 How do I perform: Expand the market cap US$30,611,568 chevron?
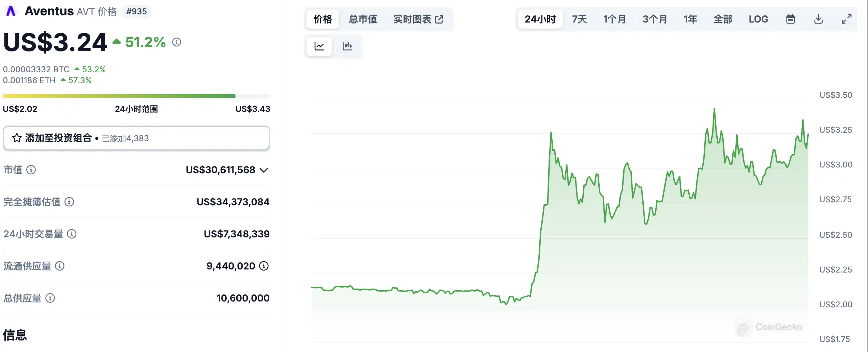[x=264, y=170]
